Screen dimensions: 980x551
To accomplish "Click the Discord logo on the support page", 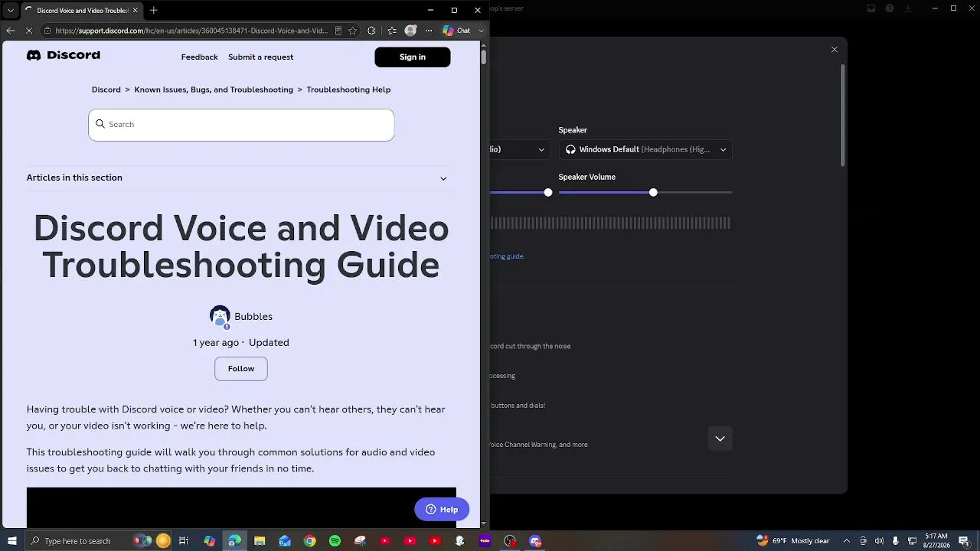I will click(x=64, y=55).
